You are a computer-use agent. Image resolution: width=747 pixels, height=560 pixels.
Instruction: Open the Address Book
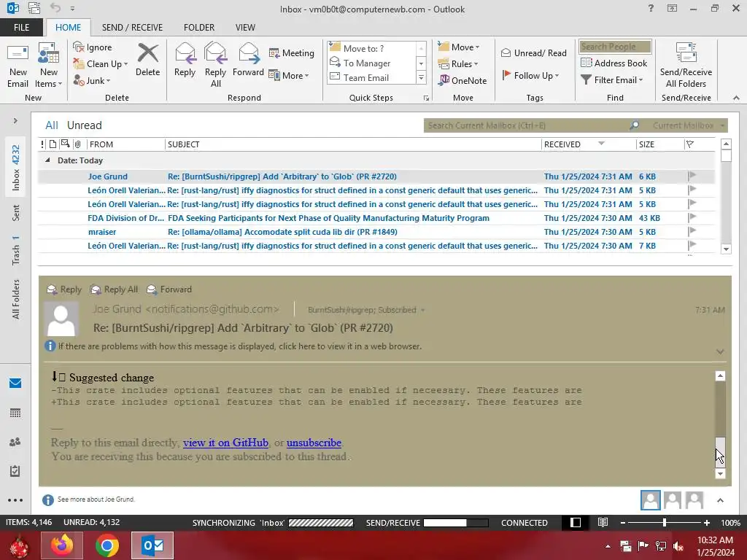click(x=614, y=63)
